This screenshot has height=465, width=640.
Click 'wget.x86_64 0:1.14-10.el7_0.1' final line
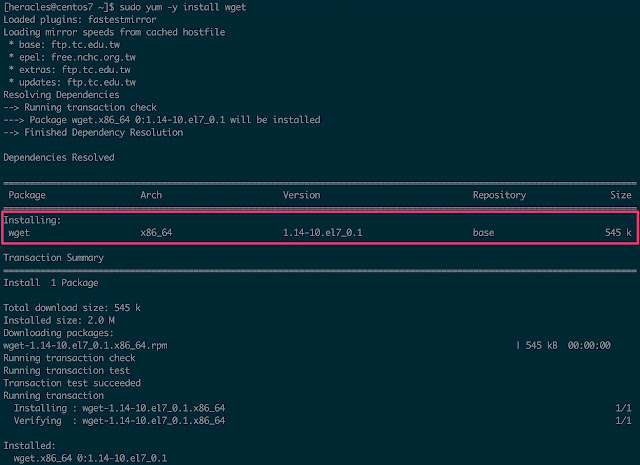click(x=90, y=458)
